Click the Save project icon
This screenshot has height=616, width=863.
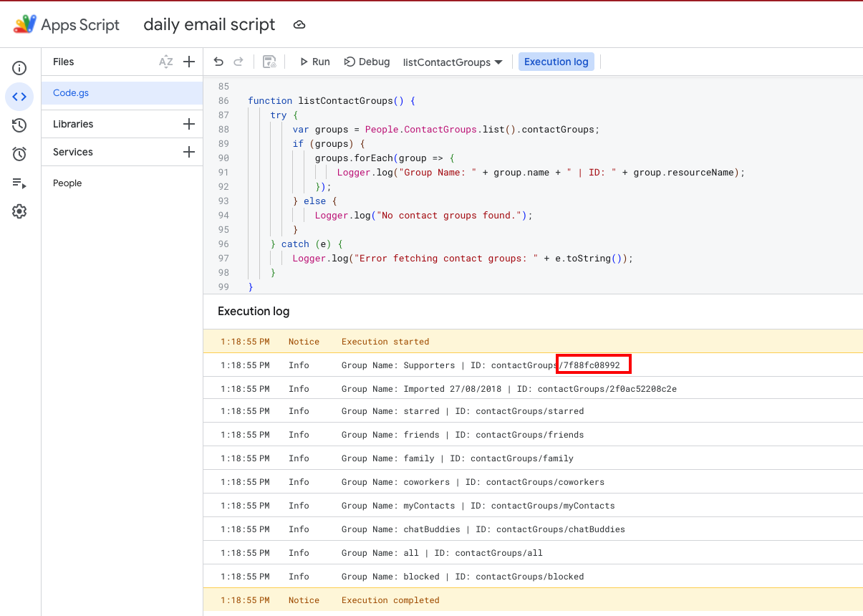click(269, 62)
